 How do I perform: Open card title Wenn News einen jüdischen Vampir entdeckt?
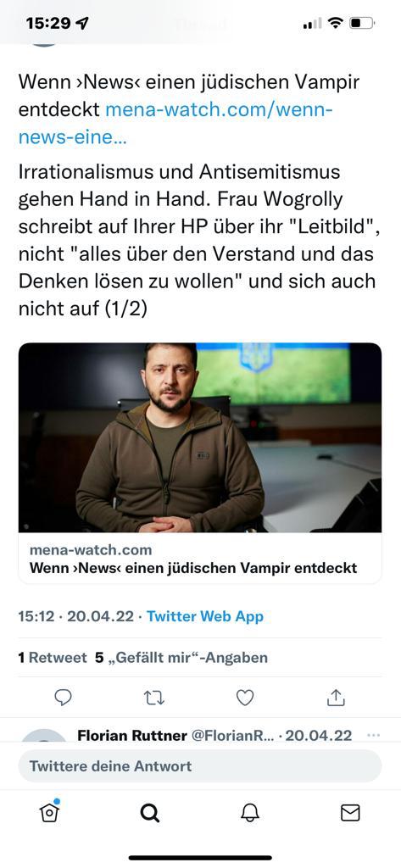193,567
